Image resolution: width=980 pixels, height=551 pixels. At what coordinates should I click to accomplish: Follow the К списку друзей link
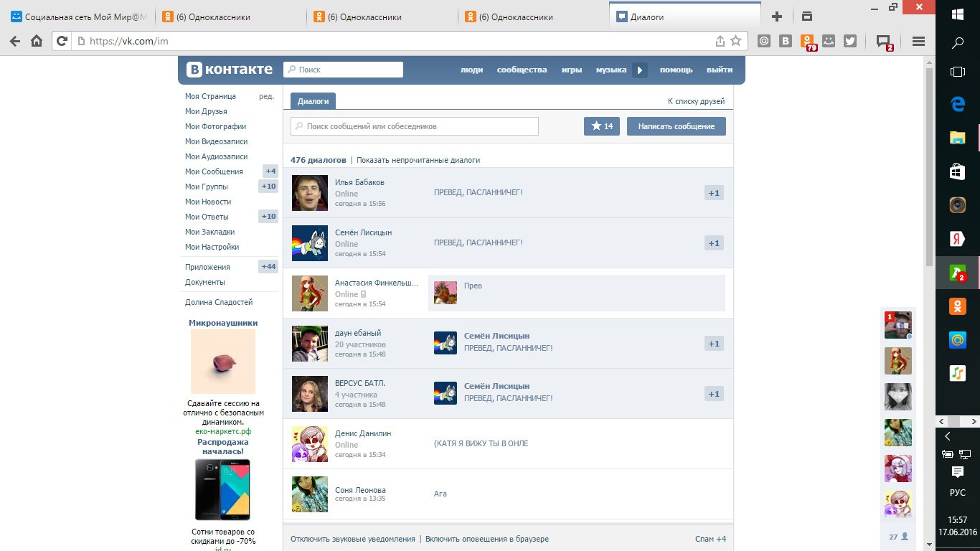pyautogui.click(x=696, y=101)
